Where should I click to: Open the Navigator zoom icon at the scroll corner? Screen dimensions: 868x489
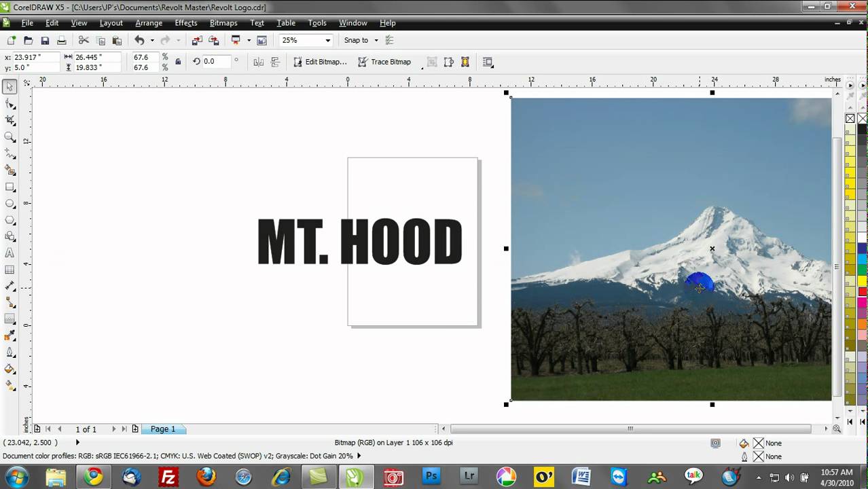[x=837, y=429]
